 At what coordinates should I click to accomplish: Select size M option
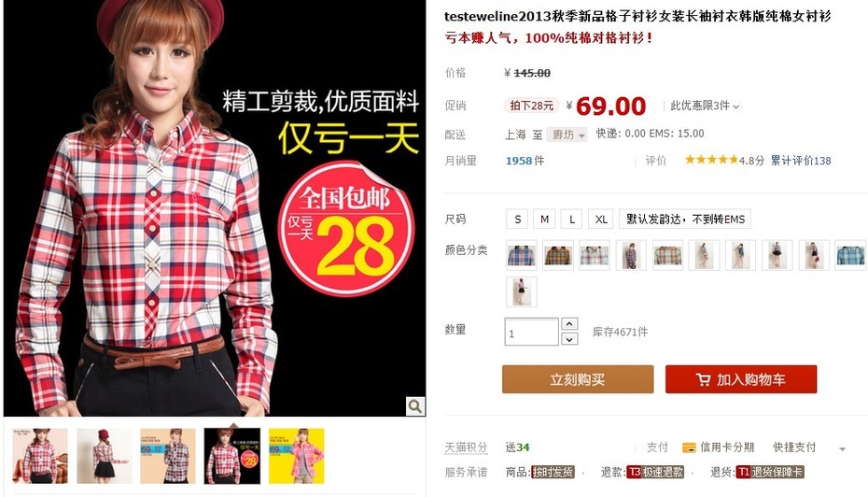[x=545, y=219]
